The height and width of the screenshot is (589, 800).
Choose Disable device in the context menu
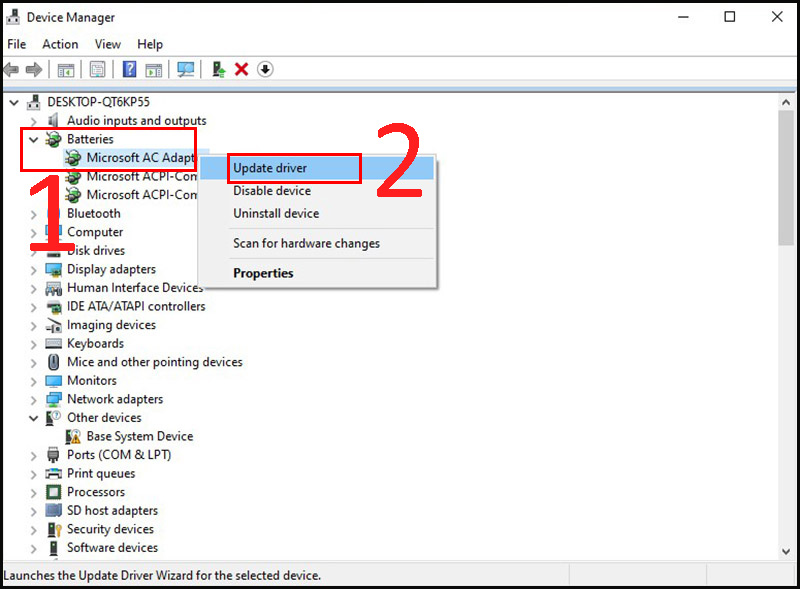[x=317, y=191]
